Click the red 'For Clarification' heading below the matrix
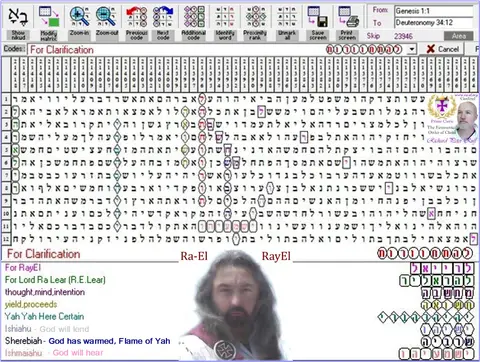This screenshot has height=362, width=480. coord(44,254)
